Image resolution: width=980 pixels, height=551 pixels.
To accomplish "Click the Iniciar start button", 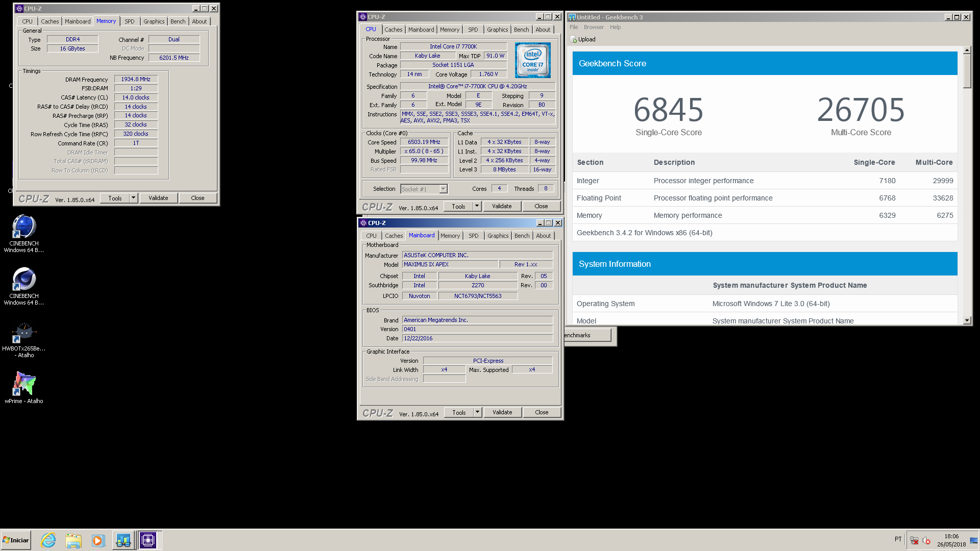I will [x=16, y=540].
